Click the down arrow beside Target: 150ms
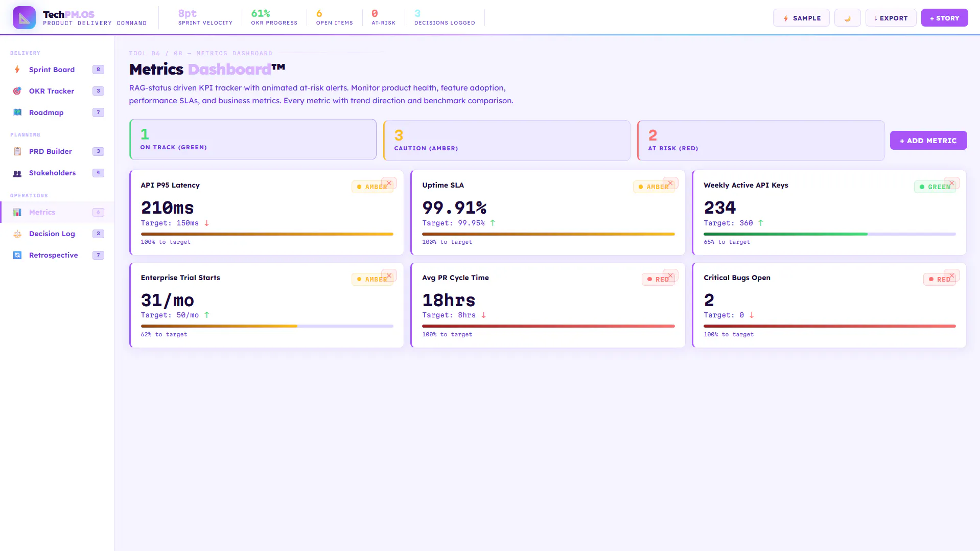Viewport: 980px width, 551px height. (x=206, y=223)
